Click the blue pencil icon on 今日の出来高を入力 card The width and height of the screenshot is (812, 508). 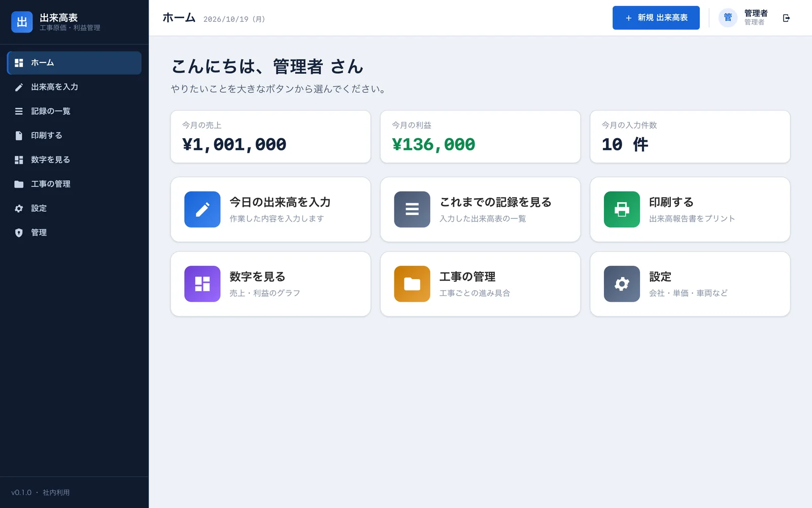(x=202, y=209)
